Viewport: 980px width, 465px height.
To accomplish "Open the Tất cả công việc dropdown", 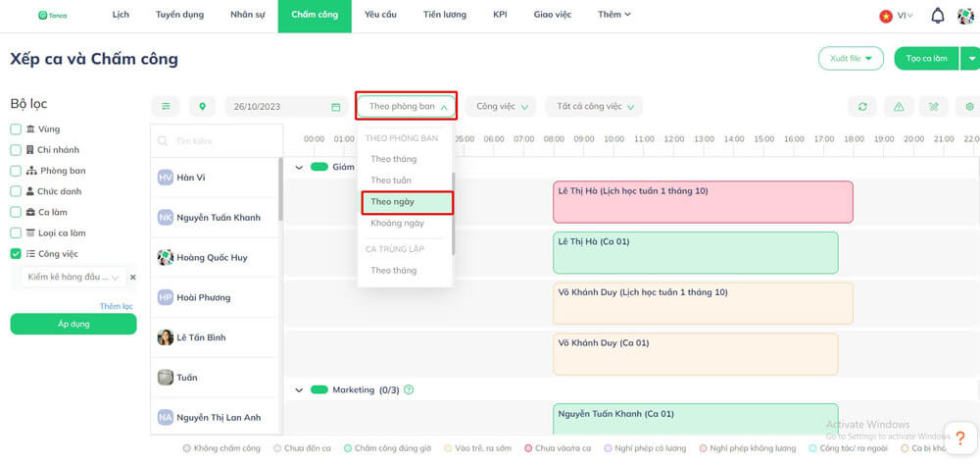I will click(x=594, y=106).
